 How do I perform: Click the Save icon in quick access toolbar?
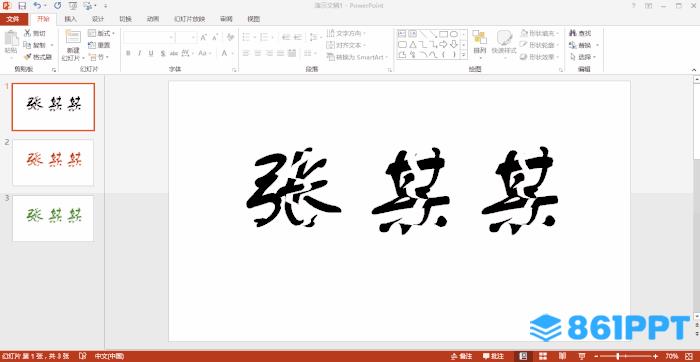(22, 6)
